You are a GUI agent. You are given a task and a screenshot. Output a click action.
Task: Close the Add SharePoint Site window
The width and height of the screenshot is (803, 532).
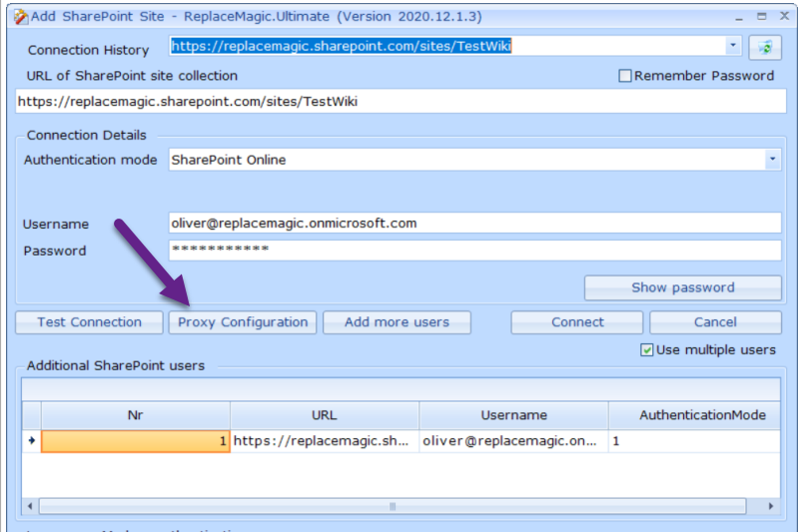[x=785, y=16]
